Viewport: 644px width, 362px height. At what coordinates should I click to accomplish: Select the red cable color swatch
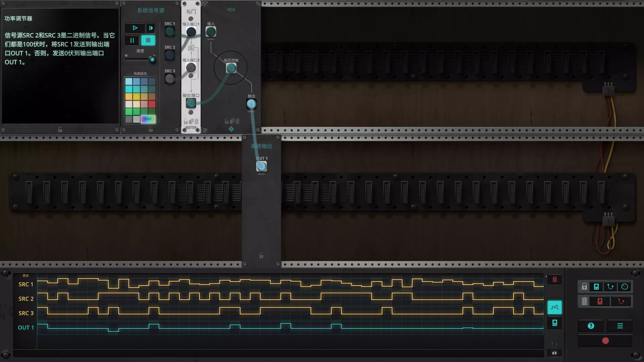point(152,104)
